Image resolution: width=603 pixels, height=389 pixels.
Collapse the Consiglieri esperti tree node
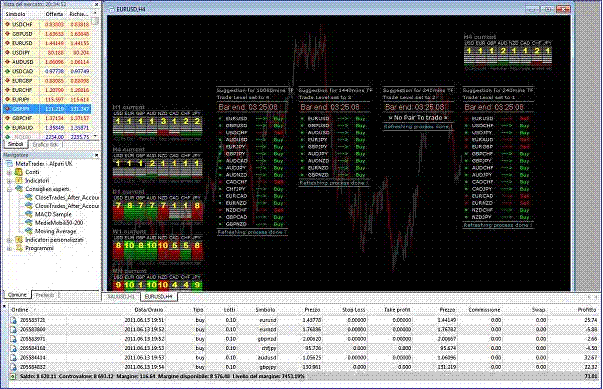tap(9, 189)
